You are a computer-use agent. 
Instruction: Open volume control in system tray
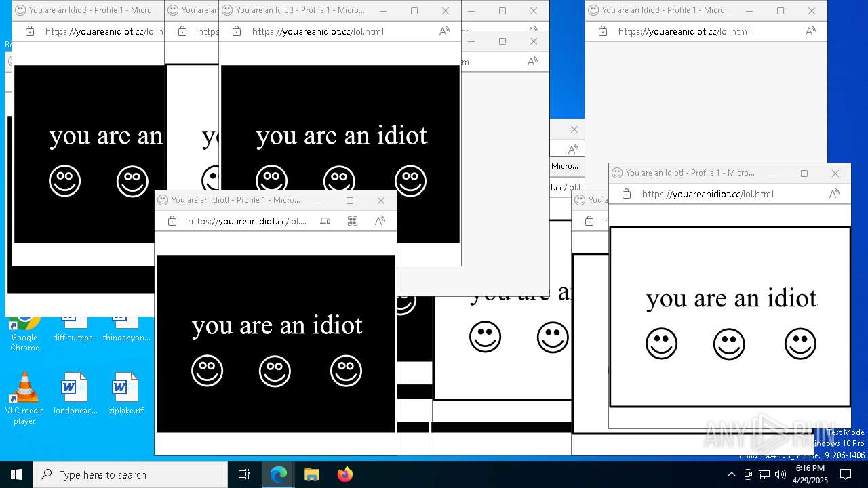coord(781,474)
